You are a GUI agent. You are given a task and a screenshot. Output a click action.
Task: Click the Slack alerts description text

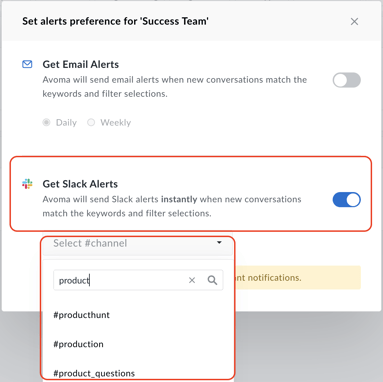(x=172, y=206)
